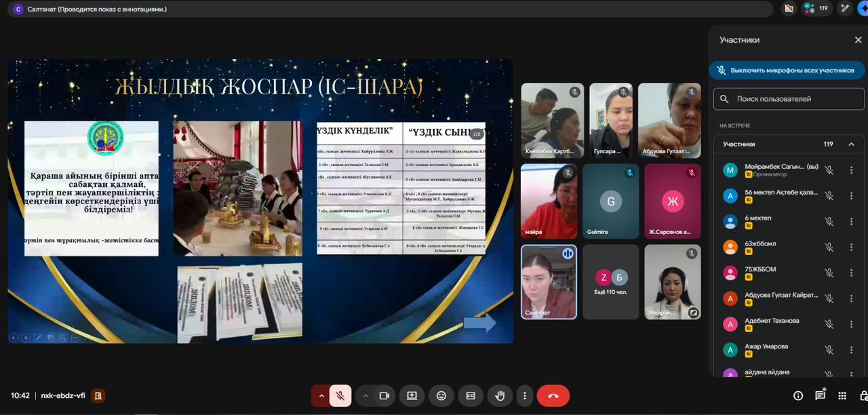Expand video settings arrow beside camera

[366, 395]
